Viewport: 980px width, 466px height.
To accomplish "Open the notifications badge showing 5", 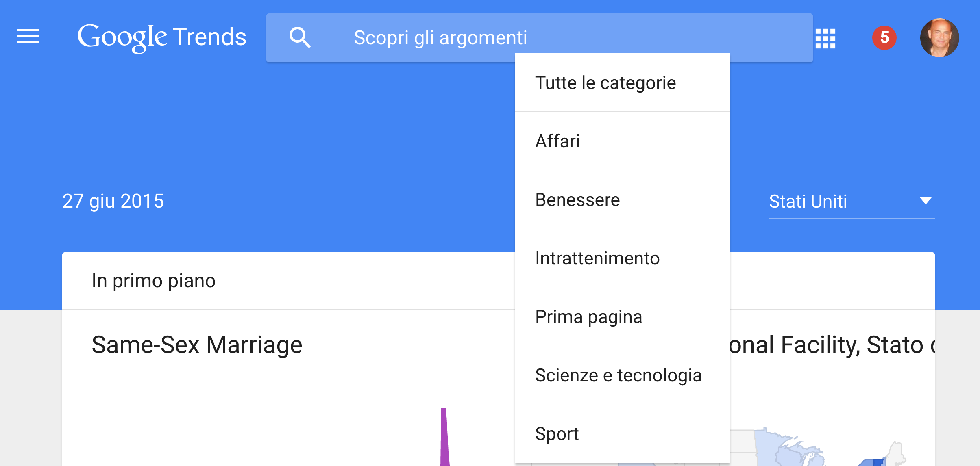I will (884, 38).
